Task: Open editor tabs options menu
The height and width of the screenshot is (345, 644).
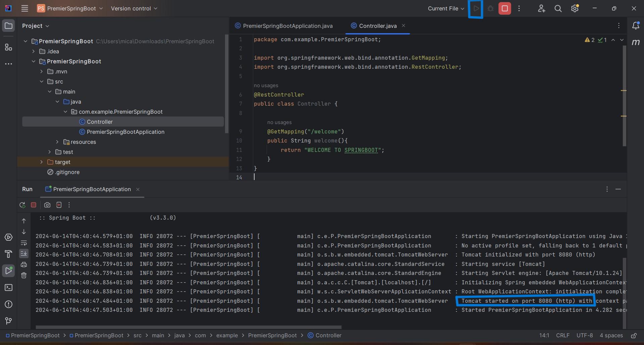Action: coord(619,25)
